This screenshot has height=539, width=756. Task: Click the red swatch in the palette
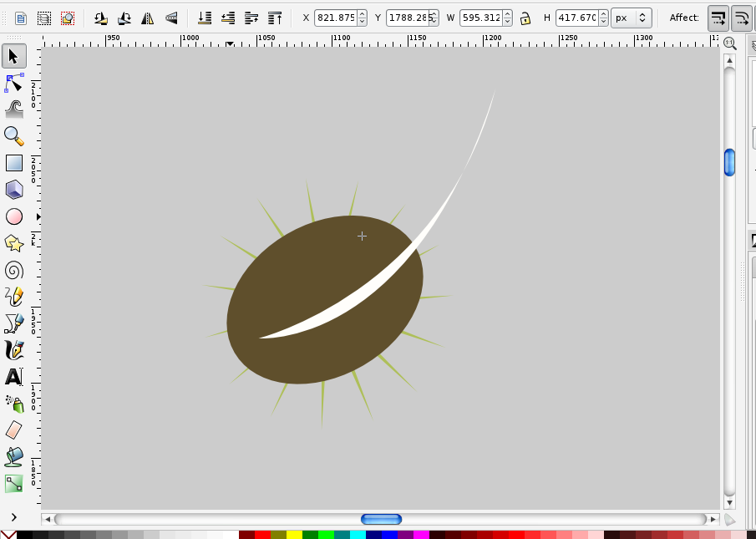263,534
